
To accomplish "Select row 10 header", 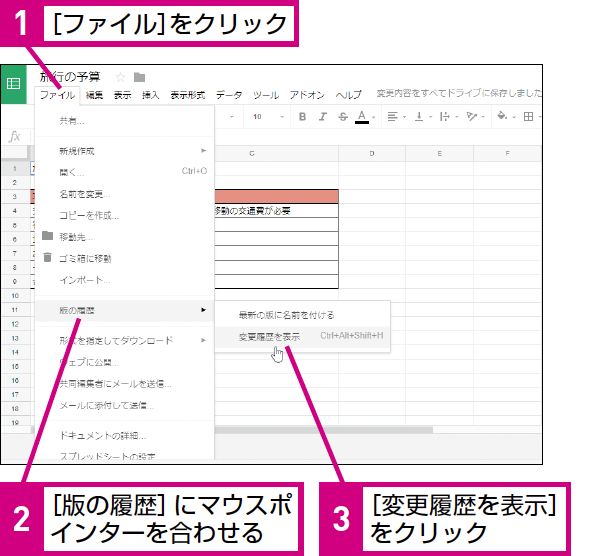I will point(15,296).
